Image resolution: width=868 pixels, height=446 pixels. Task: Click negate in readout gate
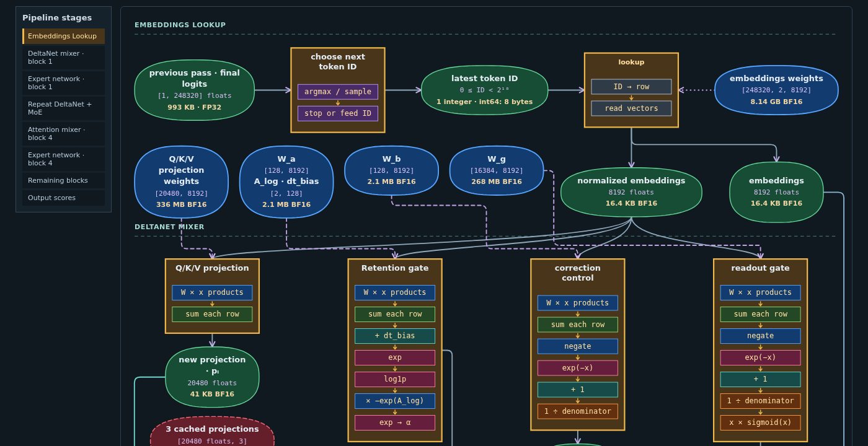[x=761, y=336]
